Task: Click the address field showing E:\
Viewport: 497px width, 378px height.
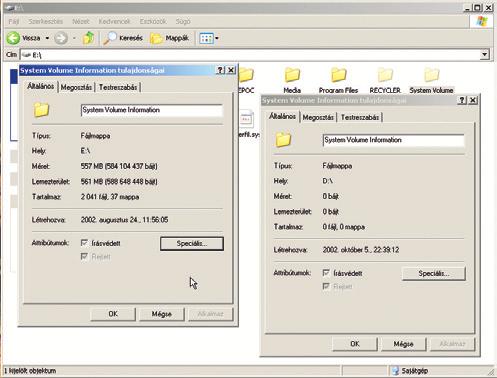Action: coord(250,55)
